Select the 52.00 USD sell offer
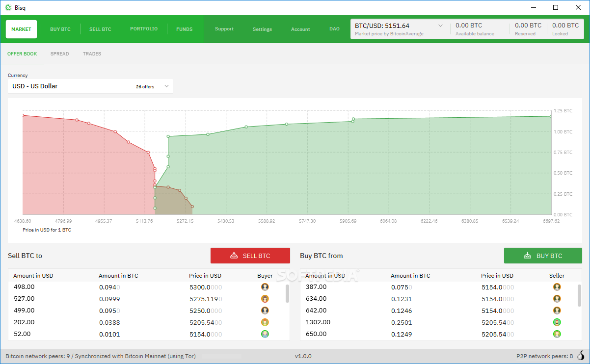This screenshot has width=590, height=364. pos(146,334)
